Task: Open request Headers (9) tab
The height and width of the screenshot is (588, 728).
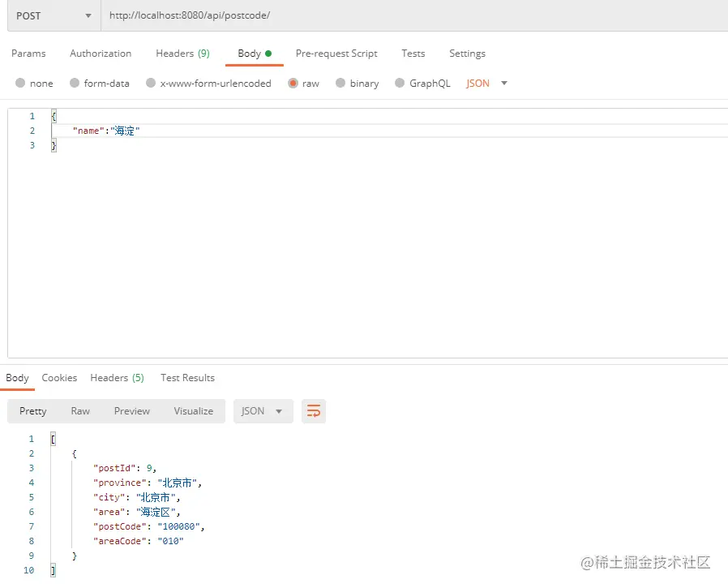Action: pyautogui.click(x=182, y=54)
